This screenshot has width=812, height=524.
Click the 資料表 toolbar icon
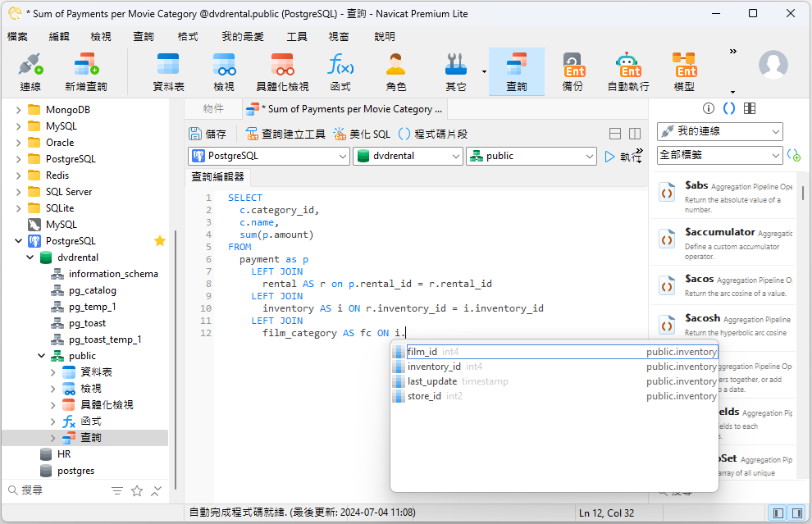(x=168, y=71)
